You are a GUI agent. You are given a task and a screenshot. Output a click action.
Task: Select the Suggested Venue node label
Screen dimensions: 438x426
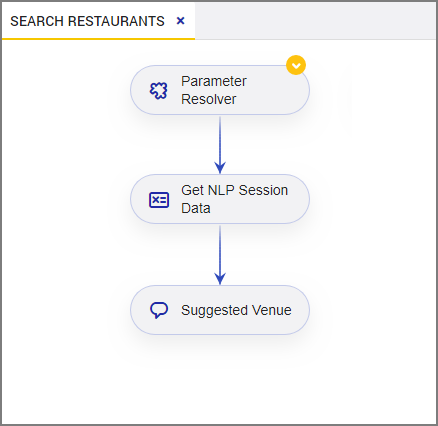click(236, 310)
